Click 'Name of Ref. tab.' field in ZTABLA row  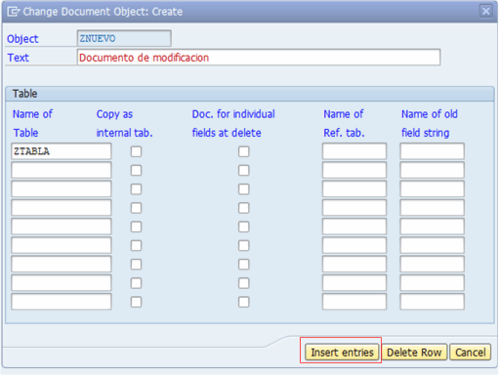click(x=354, y=151)
